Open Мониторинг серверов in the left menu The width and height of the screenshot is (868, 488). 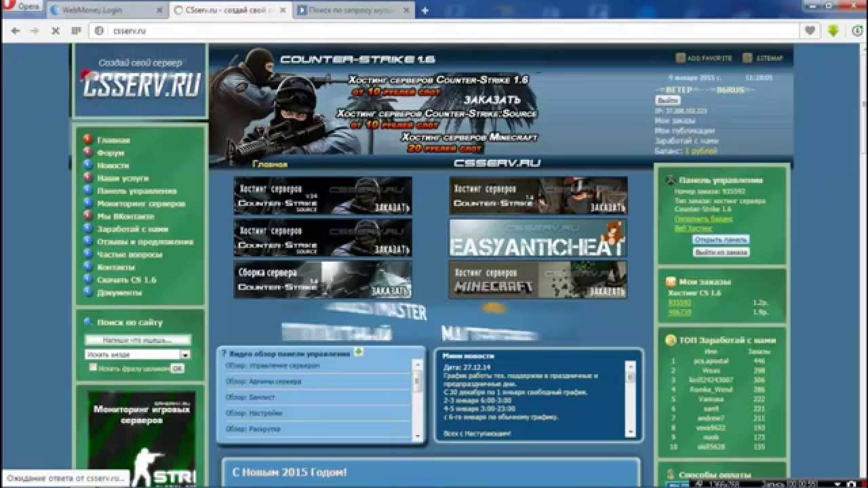[141, 204]
